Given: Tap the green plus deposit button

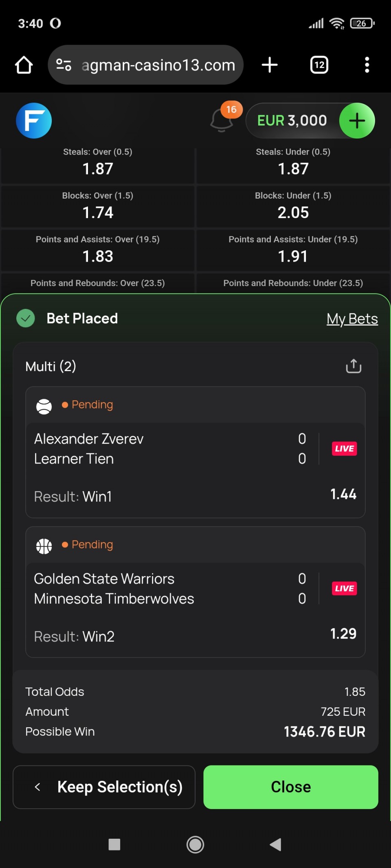Looking at the screenshot, I should click(x=357, y=121).
